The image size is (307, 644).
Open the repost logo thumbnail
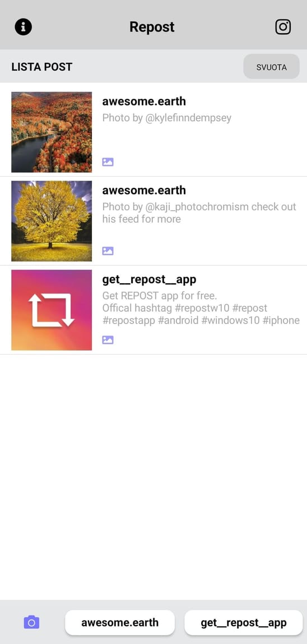52,310
